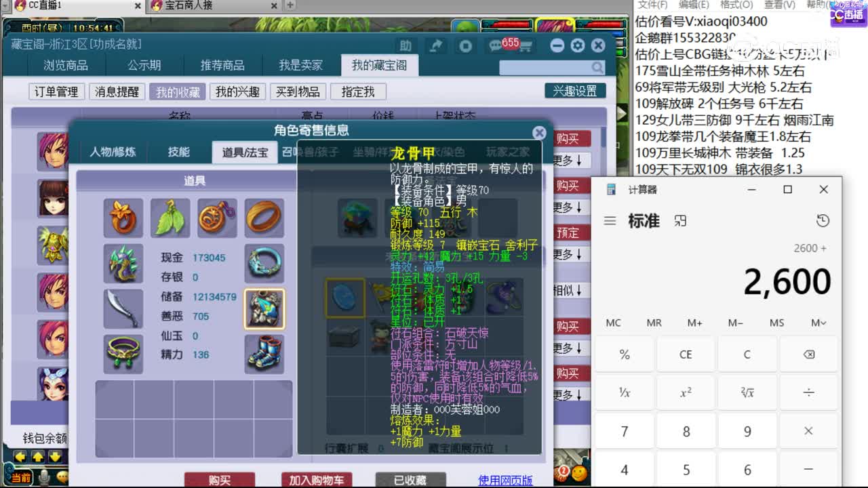Switch to the 技能 tab in 角色寄售信息
The height and width of the screenshot is (488, 868).
point(178,152)
